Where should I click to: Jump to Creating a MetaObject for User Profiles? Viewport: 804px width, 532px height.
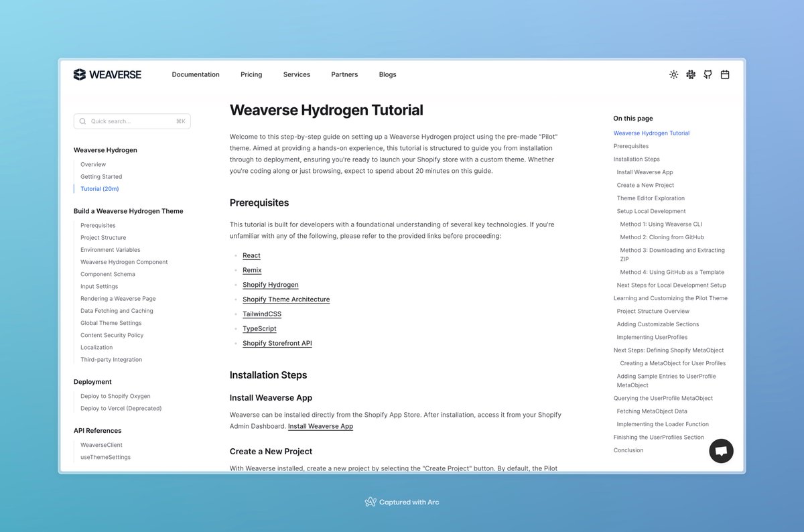click(673, 363)
